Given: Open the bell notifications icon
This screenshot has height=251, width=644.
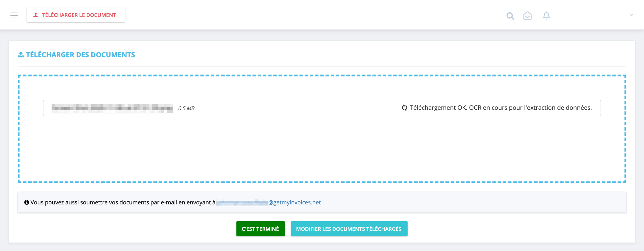Looking at the screenshot, I should coord(546,16).
